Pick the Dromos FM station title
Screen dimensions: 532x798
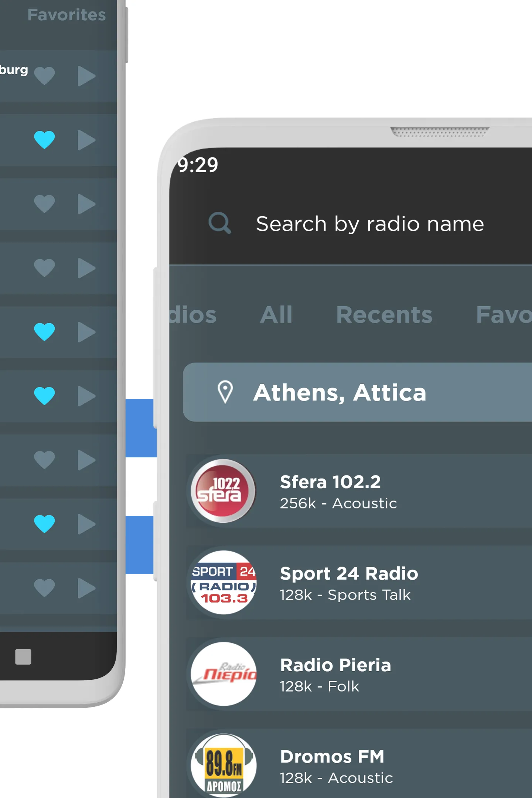point(332,757)
